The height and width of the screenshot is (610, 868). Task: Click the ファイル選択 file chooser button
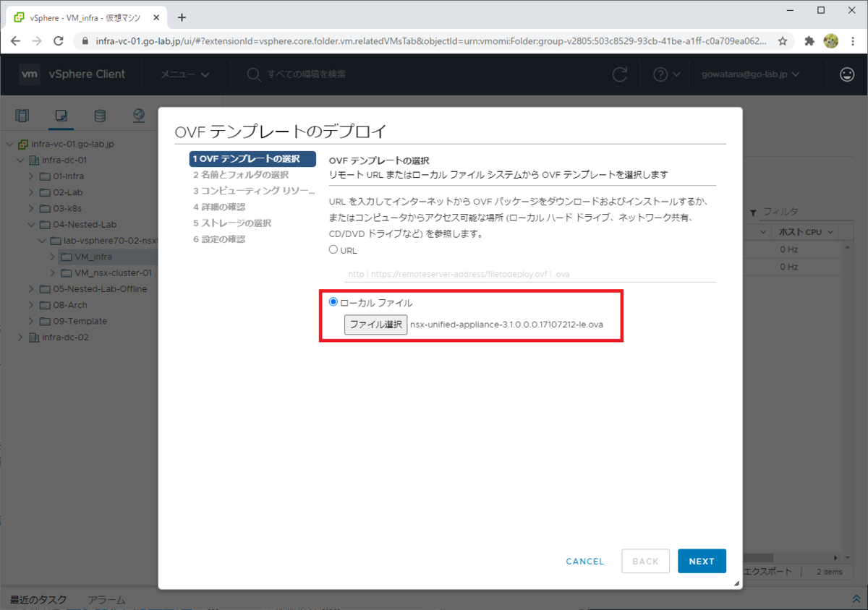(x=375, y=325)
